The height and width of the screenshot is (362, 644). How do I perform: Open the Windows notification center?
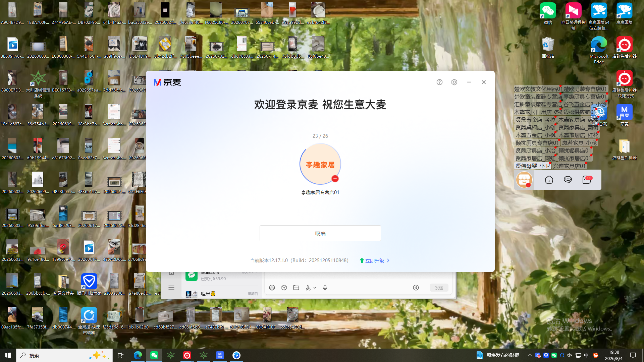[633, 355]
